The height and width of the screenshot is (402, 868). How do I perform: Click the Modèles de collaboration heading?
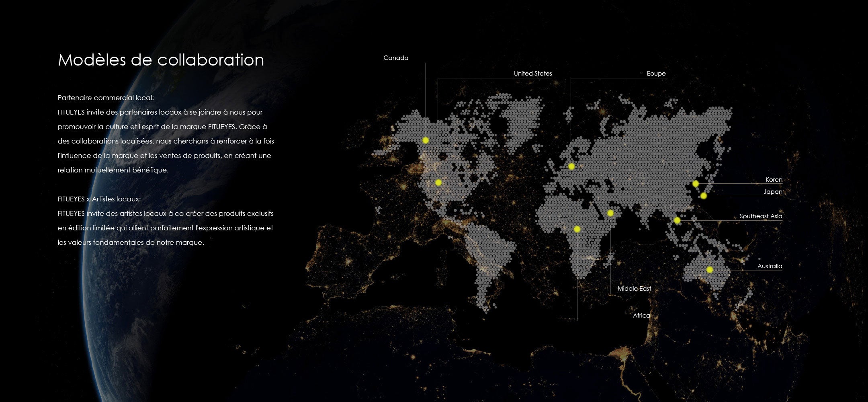click(161, 60)
